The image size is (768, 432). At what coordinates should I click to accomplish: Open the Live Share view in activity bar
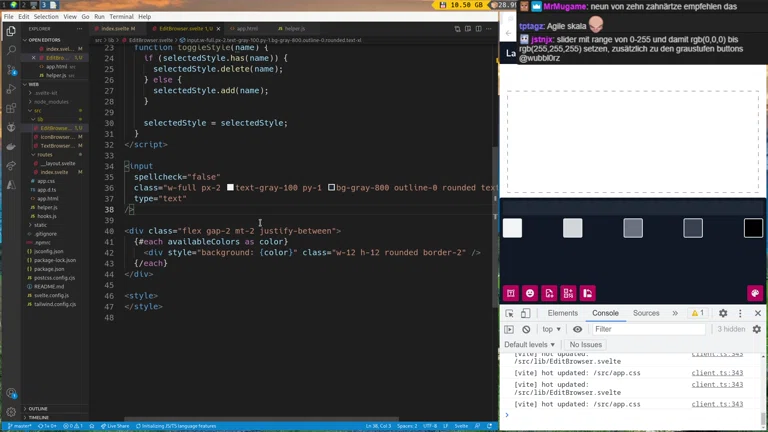click(x=11, y=166)
